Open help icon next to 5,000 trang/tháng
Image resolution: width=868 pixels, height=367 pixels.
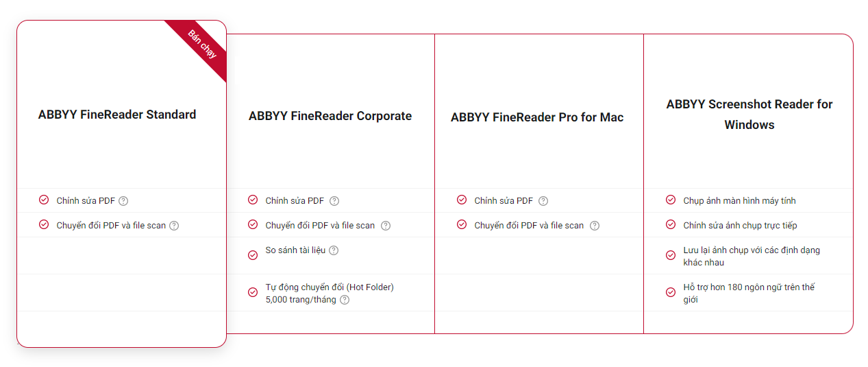[345, 300]
